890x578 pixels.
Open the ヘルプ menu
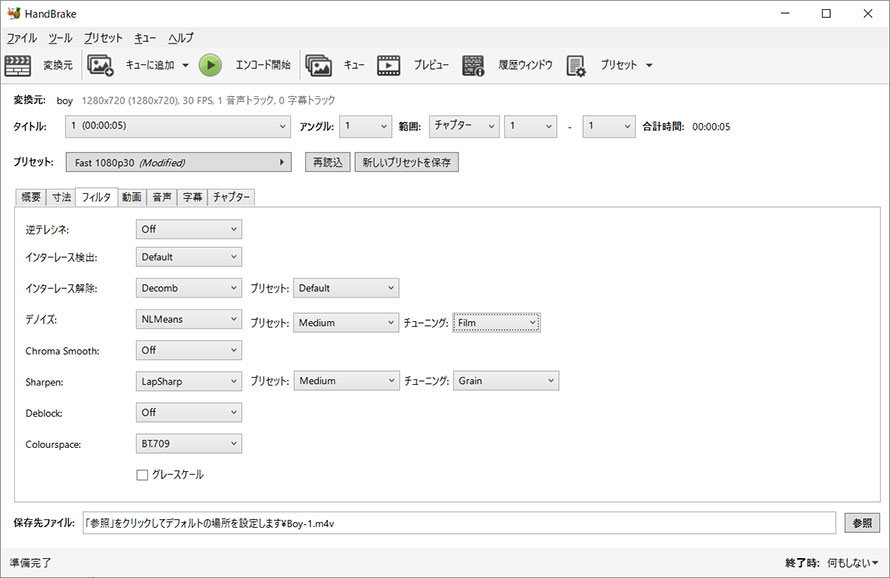pyautogui.click(x=181, y=38)
